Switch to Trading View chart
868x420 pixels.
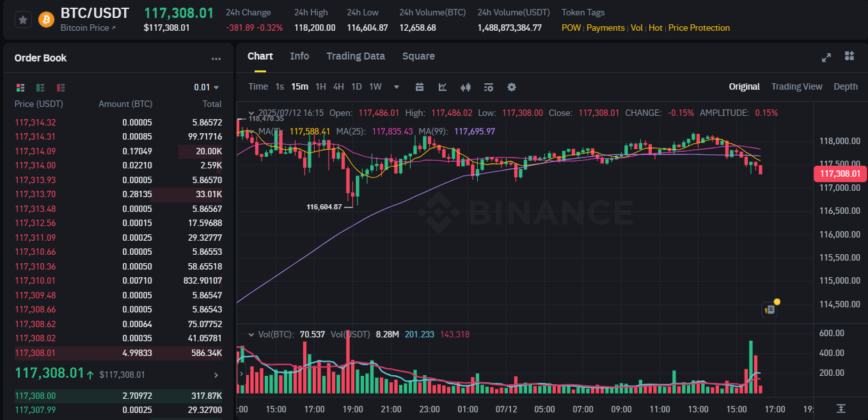(x=796, y=86)
